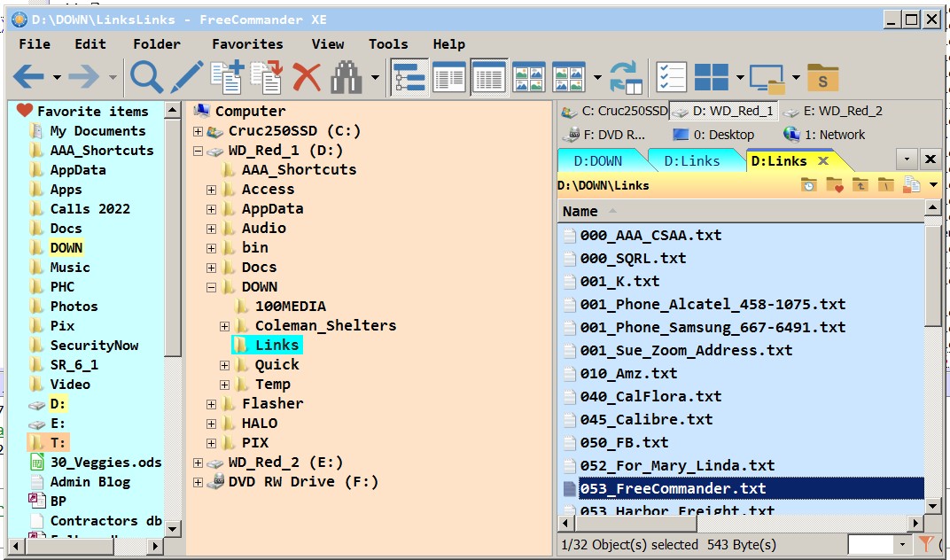Switch to details view mode icon
The image size is (950, 560).
489,77
